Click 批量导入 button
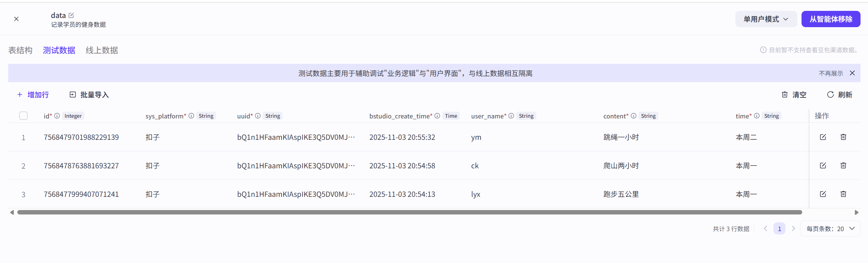The image size is (868, 263). tap(89, 95)
